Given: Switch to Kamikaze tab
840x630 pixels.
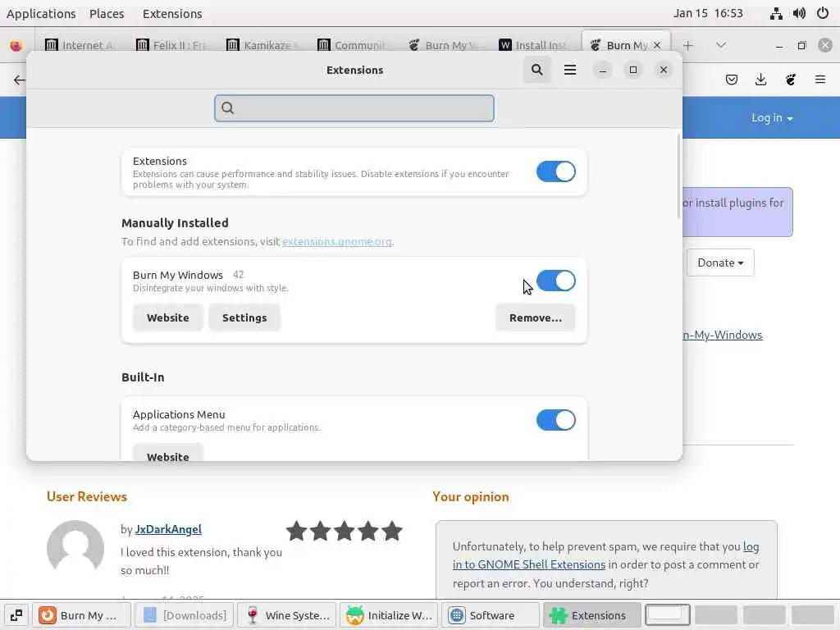Looking at the screenshot, I should [x=262, y=46].
